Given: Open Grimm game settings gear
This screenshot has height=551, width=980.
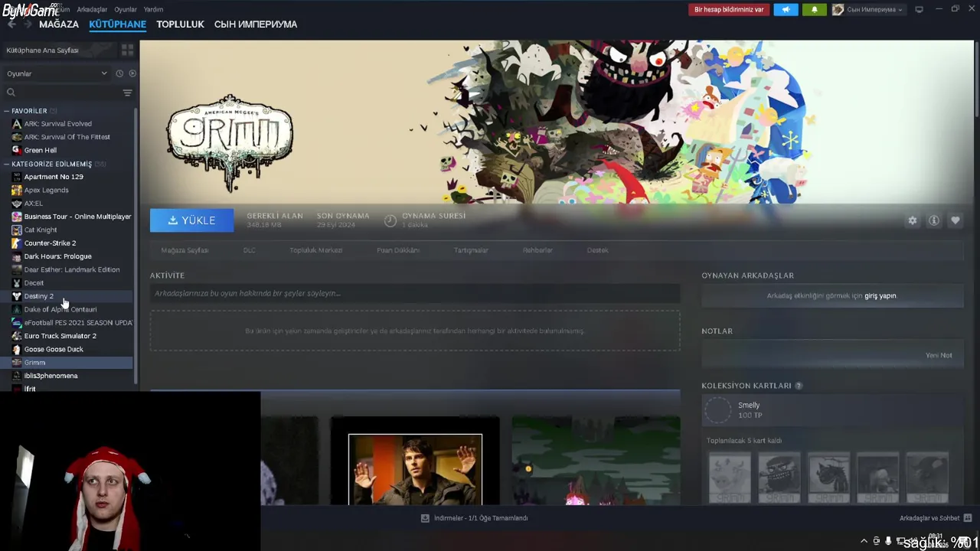Looking at the screenshot, I should [x=912, y=220].
